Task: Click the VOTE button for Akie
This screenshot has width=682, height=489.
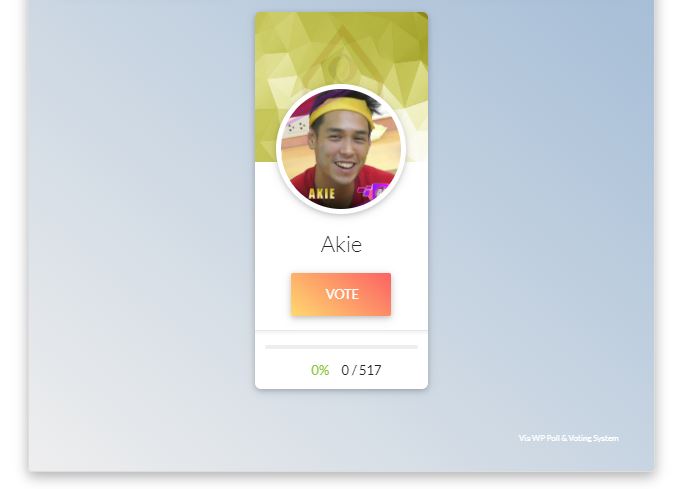Action: [341, 294]
